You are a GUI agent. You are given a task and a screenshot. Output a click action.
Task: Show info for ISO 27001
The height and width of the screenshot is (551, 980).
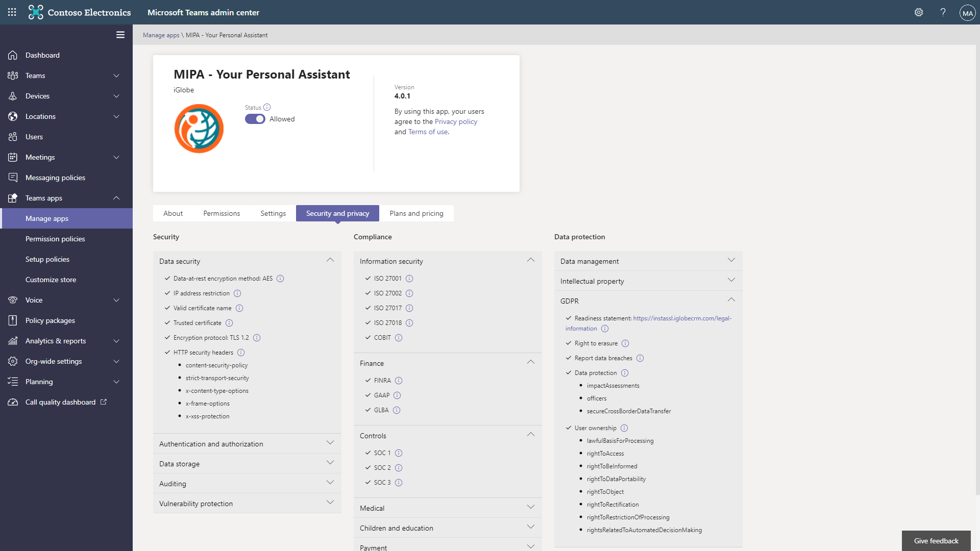409,279
